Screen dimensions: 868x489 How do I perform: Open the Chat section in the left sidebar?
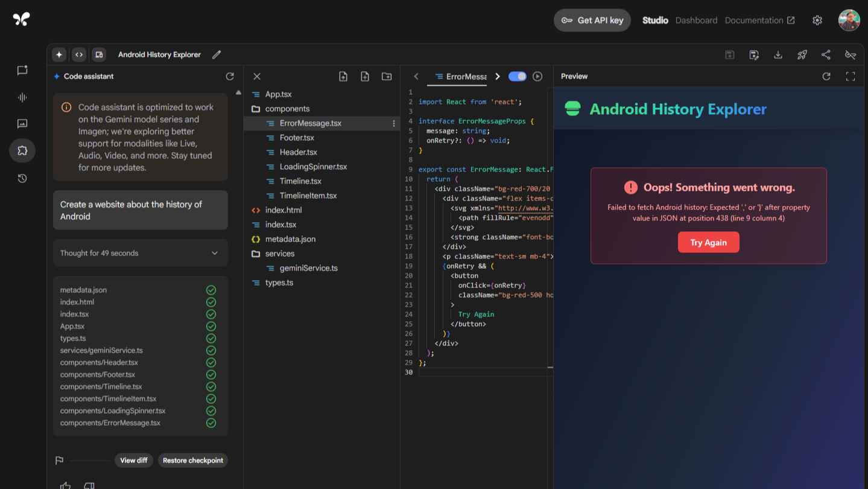[22, 71]
